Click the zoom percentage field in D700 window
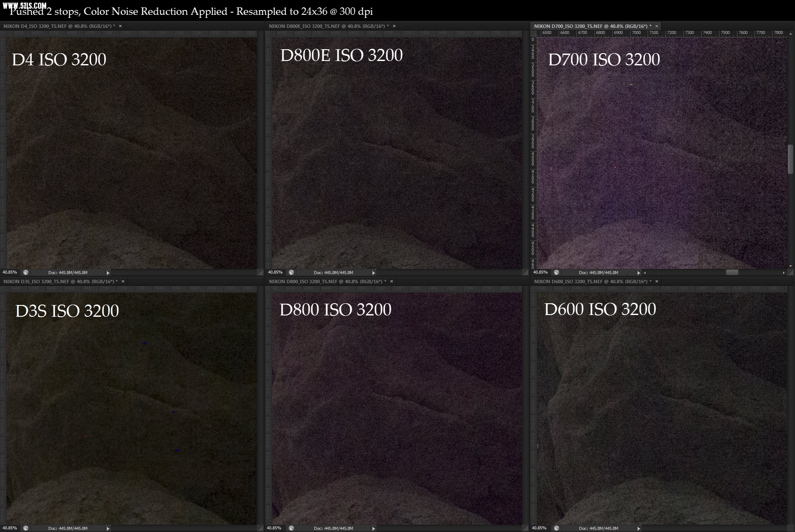This screenshot has width=795, height=532. click(540, 272)
